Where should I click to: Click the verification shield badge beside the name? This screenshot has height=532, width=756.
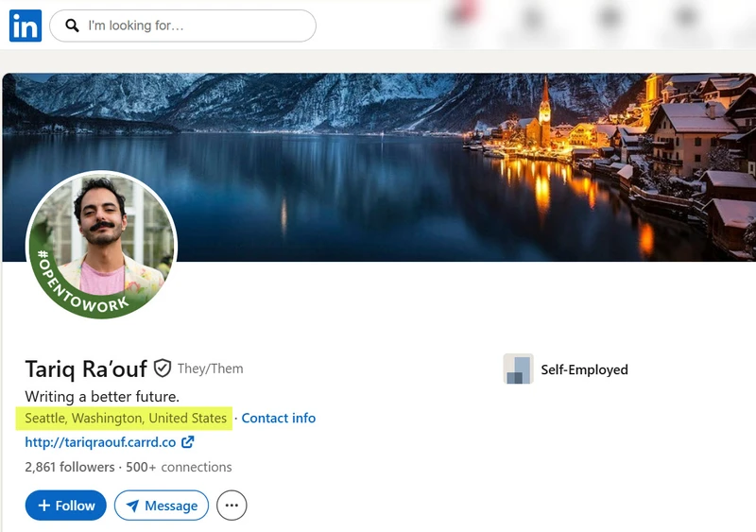click(163, 369)
